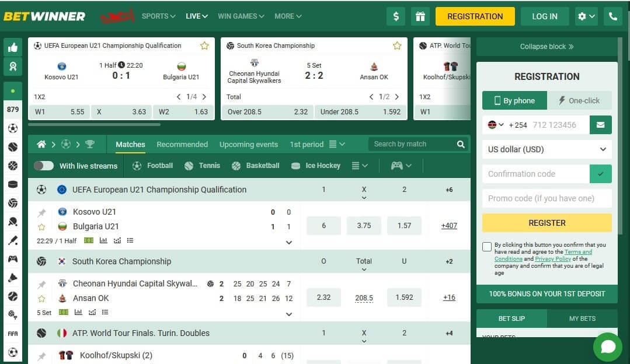The width and height of the screenshot is (630, 364).
Task: Favorite the UEFA European U21 card star
Action: coord(204,45)
